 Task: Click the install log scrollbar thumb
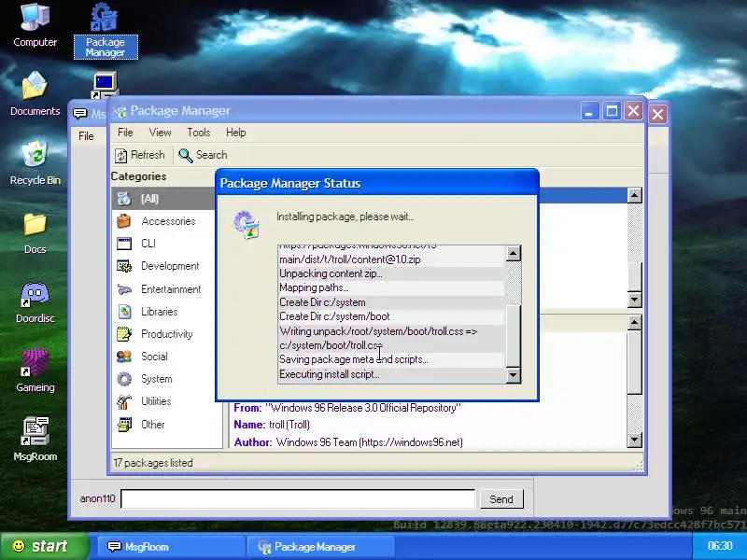(513, 335)
